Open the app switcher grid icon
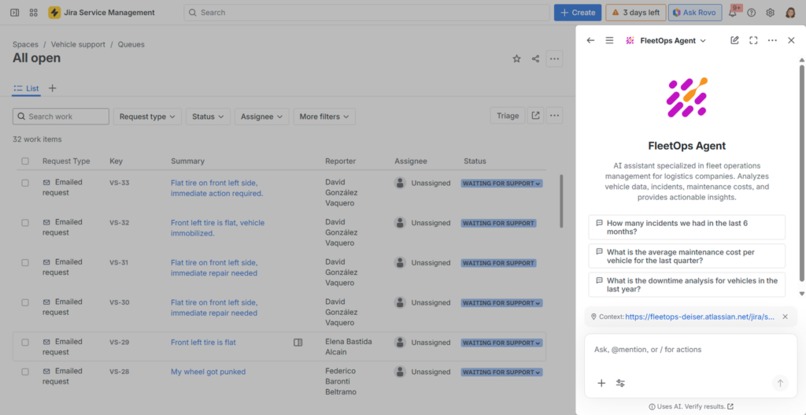 33,12
